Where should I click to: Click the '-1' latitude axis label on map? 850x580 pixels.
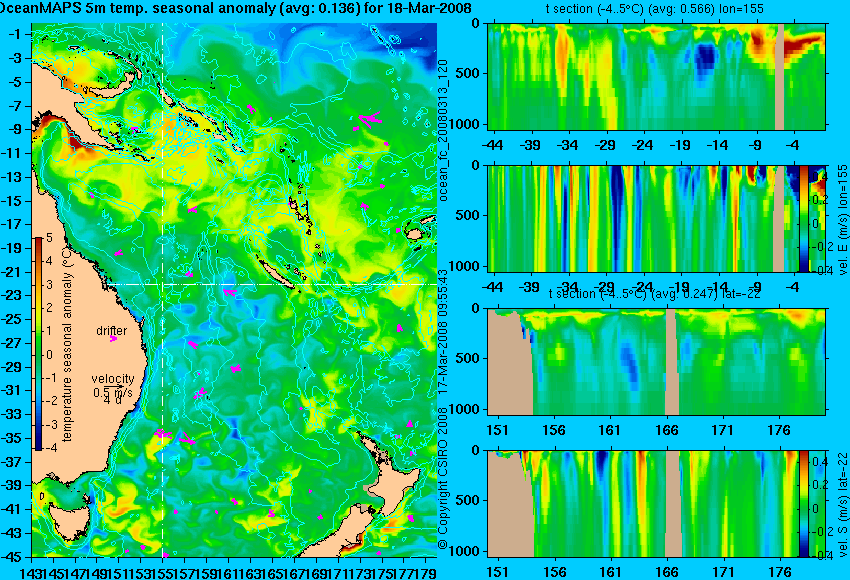click(15, 34)
